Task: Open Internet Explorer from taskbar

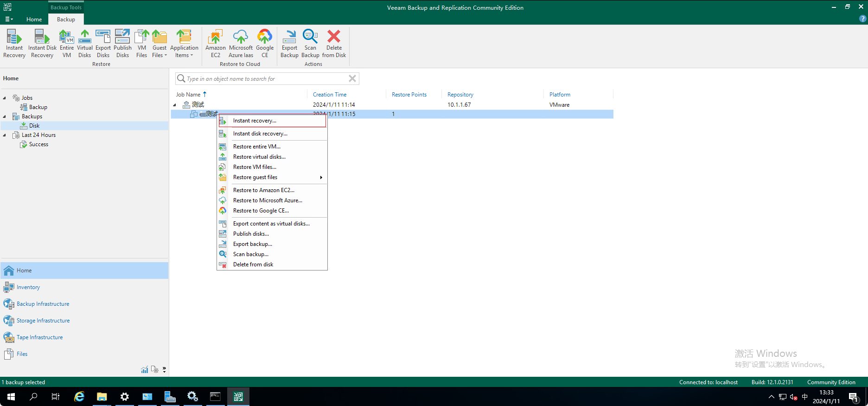Action: coord(79,397)
